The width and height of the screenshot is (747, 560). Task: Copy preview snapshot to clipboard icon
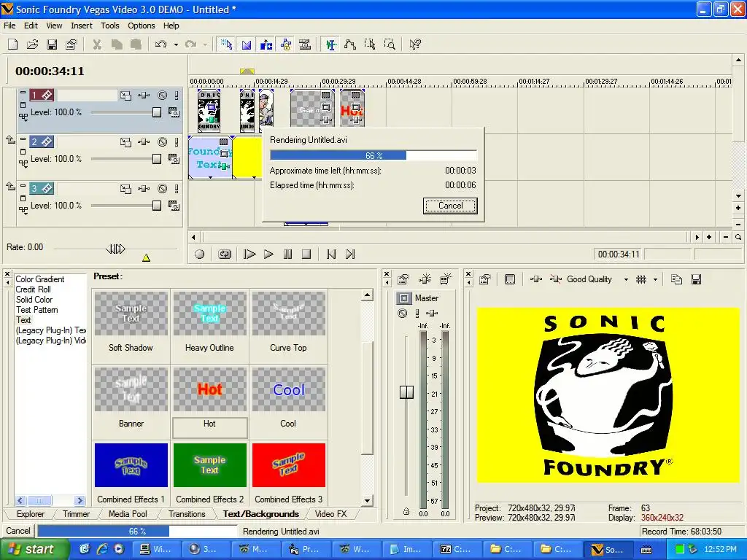pyautogui.click(x=676, y=279)
